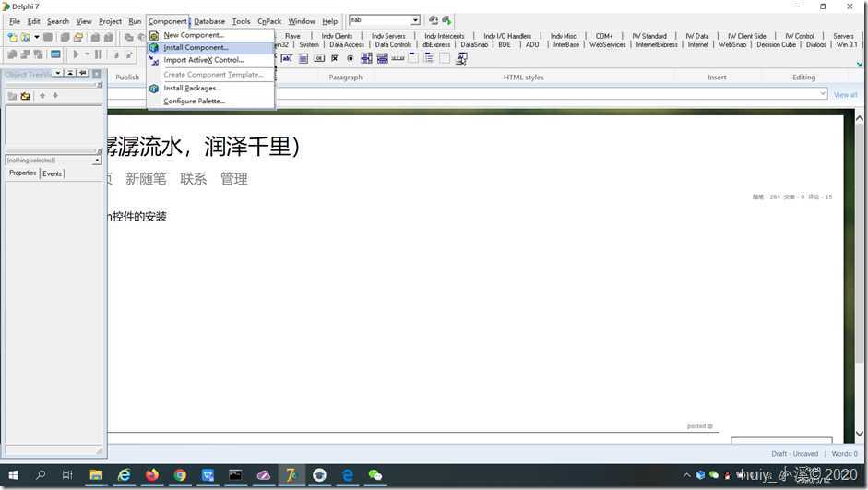Open Install Packages dialog entry
The image size is (868, 490).
point(211,88)
